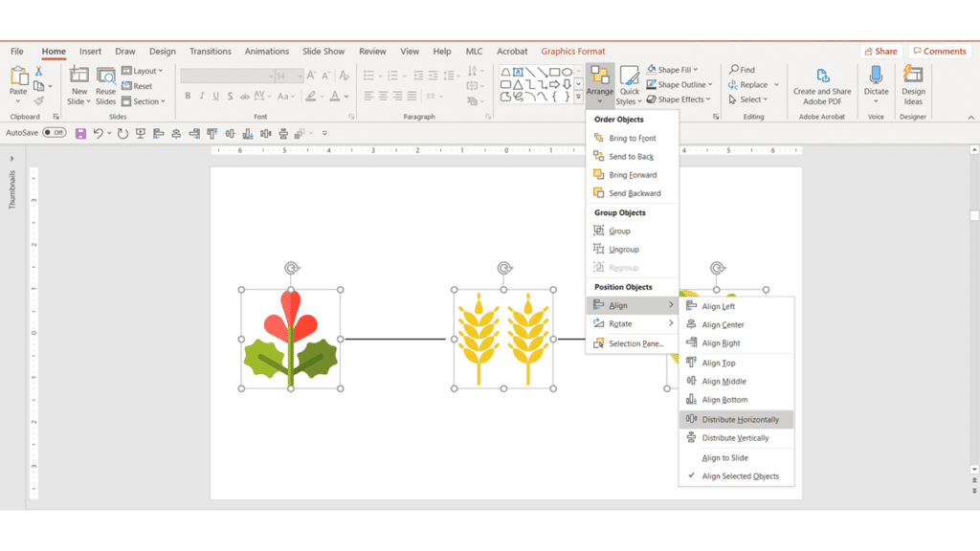The image size is (980, 551).
Task: Click the Paste icon in Clipboard
Action: click(x=18, y=77)
